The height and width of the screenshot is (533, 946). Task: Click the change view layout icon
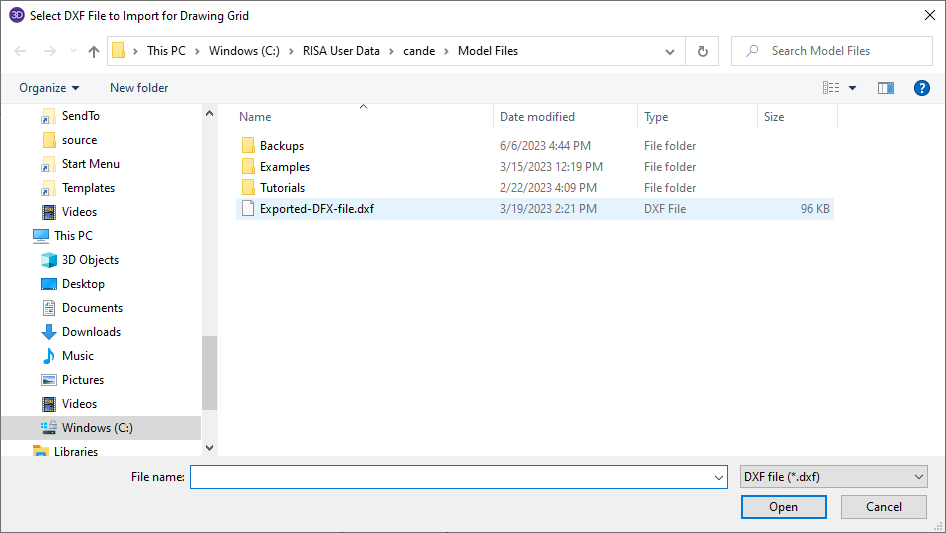point(831,88)
